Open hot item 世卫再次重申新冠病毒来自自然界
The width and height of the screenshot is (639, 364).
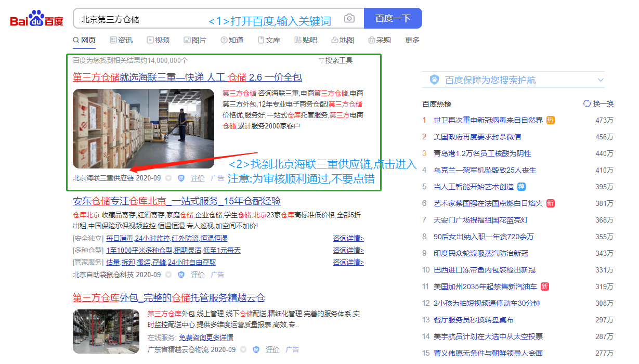(488, 120)
